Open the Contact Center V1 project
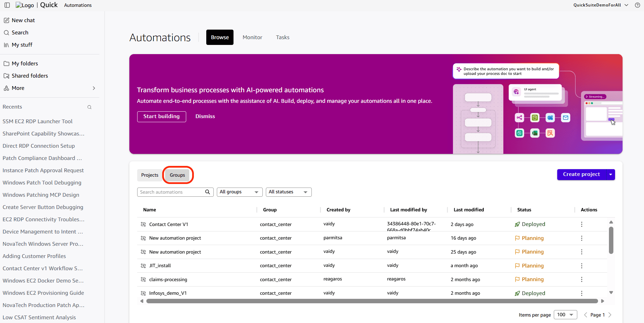 point(168,224)
